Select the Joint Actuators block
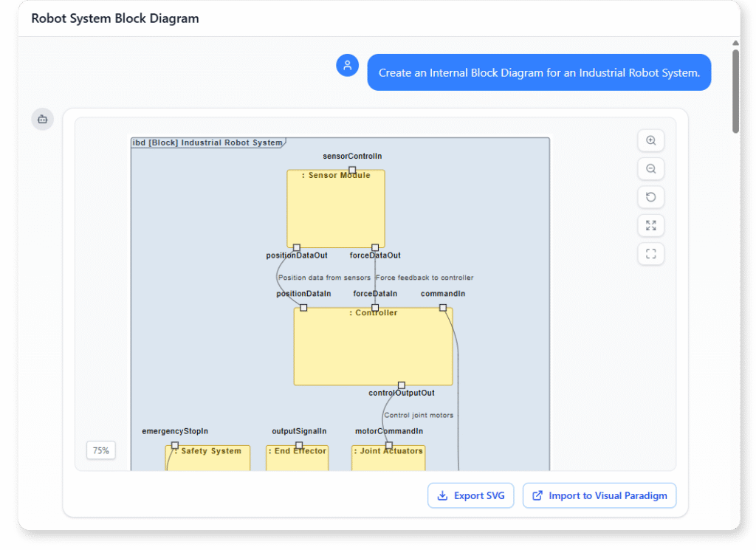Viewport: 756px width, 550px height. pos(388,460)
